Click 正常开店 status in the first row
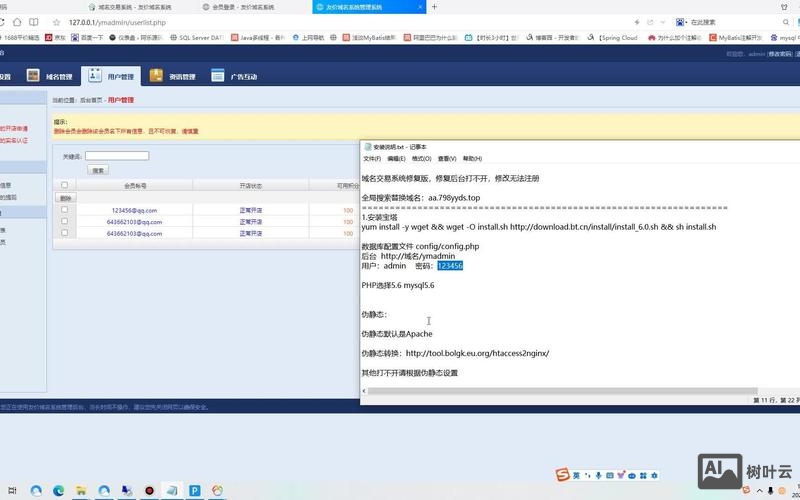 click(x=250, y=210)
